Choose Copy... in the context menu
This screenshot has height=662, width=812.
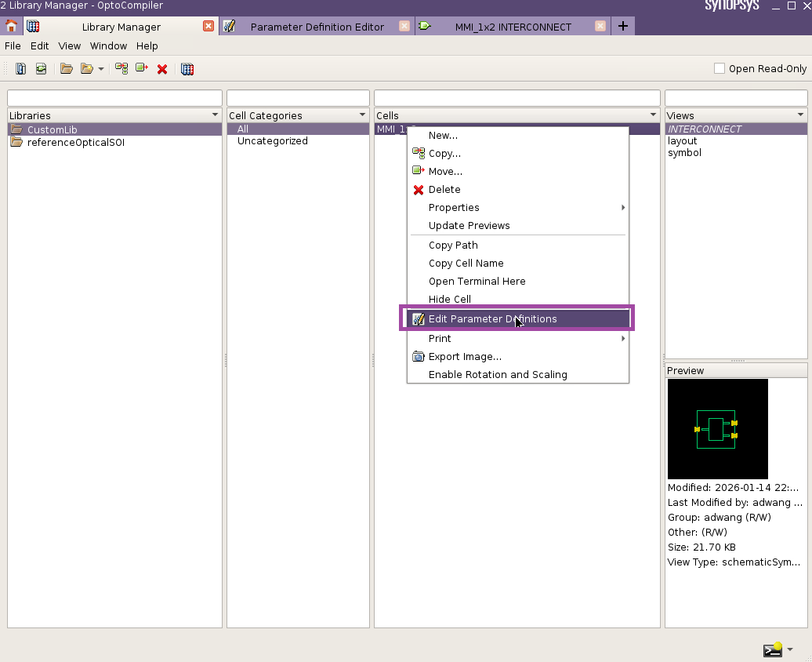[x=518, y=154]
